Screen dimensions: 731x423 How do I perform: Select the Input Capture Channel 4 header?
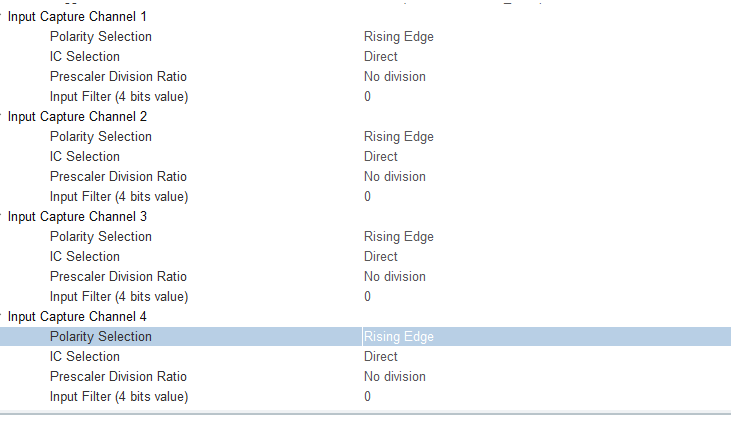78,317
